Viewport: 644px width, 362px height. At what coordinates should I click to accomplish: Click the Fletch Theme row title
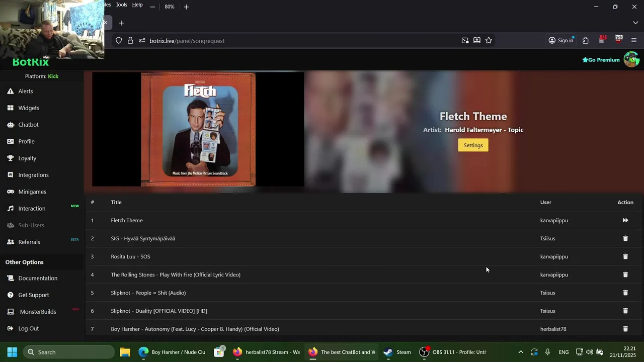click(127, 220)
